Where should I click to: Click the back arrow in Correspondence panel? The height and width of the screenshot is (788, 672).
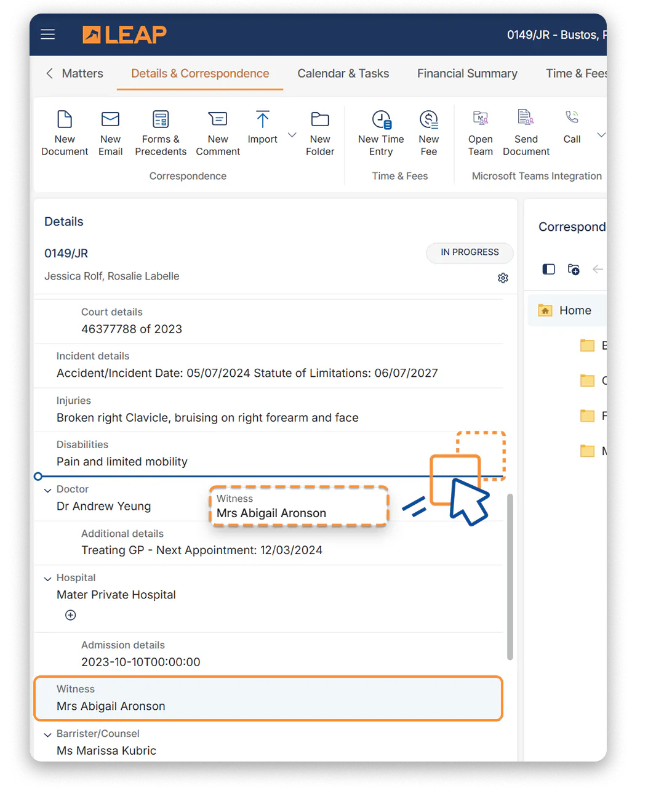(598, 269)
